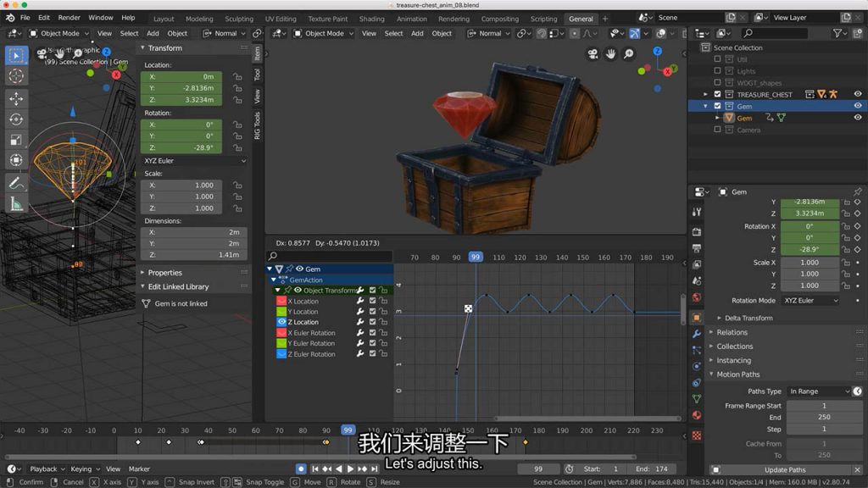868x488 pixels.
Task: Switch to the Scripting workspace tab
Action: 543,19
